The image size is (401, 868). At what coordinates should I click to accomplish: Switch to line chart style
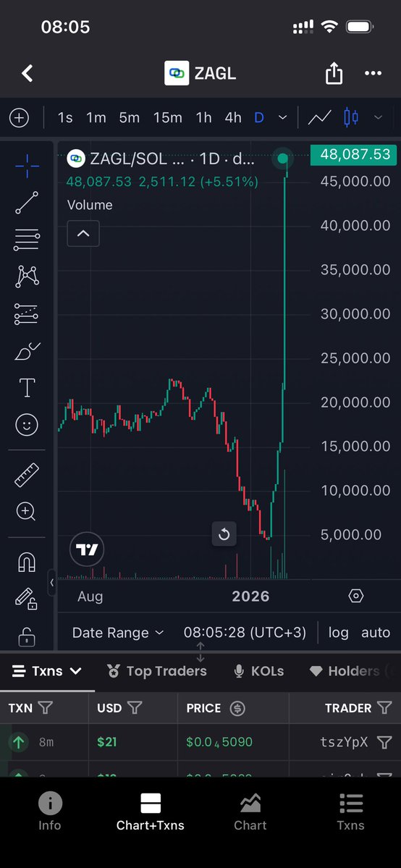320,117
